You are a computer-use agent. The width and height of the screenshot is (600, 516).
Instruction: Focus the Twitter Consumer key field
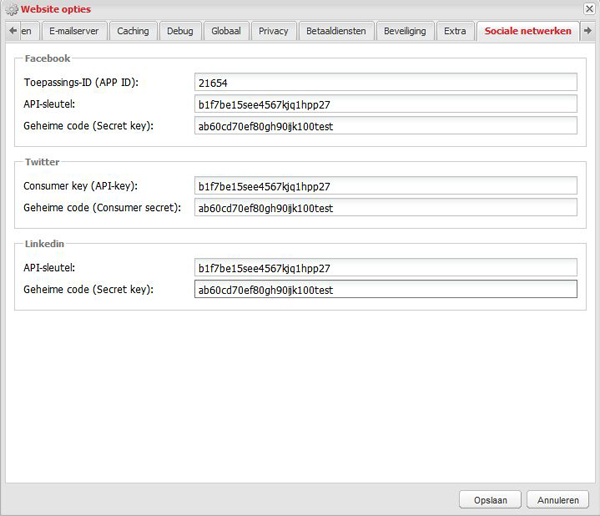tap(386, 186)
